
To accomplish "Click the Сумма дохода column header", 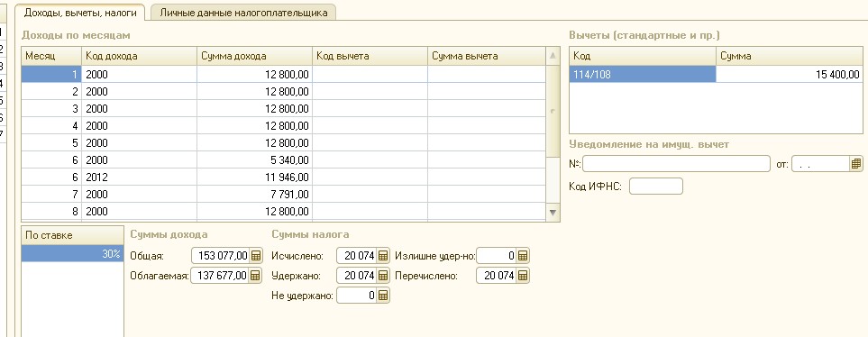I will tap(255, 57).
